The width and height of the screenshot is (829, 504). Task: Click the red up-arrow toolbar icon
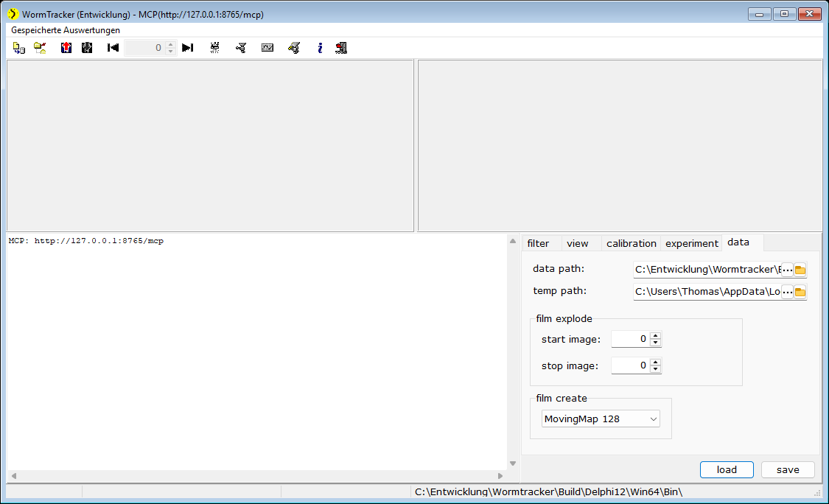66,48
